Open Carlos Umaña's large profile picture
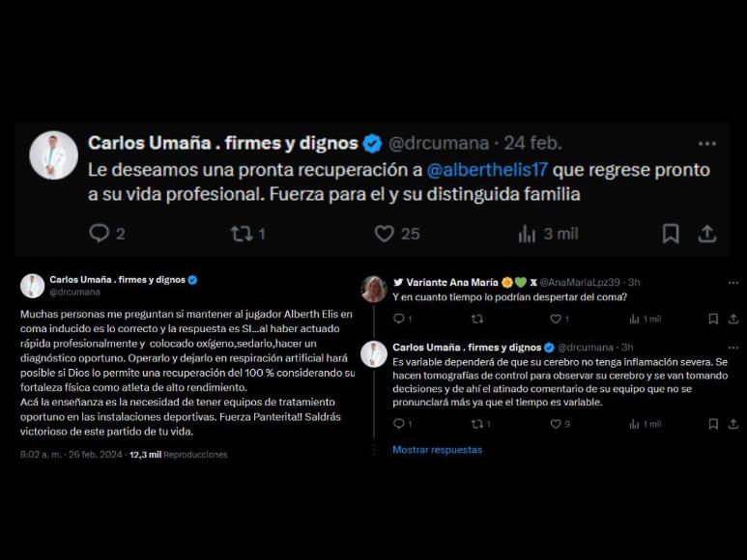747x560 pixels. [54, 155]
